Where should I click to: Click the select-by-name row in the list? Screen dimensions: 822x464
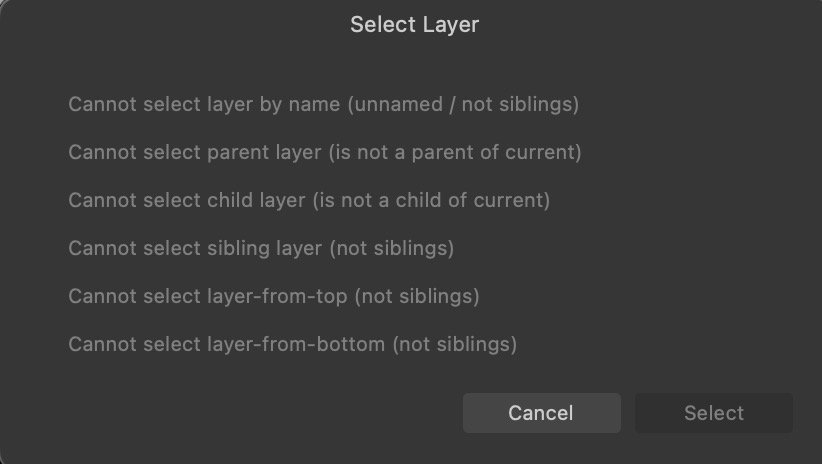(x=323, y=104)
